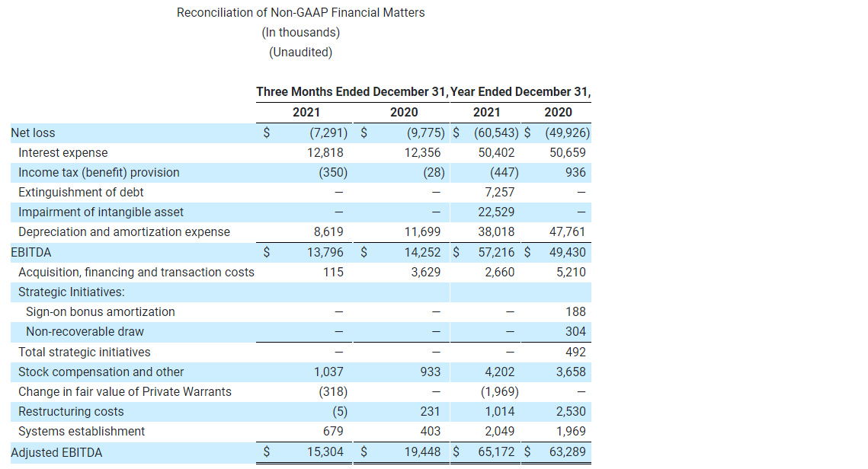The width and height of the screenshot is (868, 469).
Task: Click the Reconciliation of Non-GAAP Financial Matters title
Action: click(x=300, y=12)
